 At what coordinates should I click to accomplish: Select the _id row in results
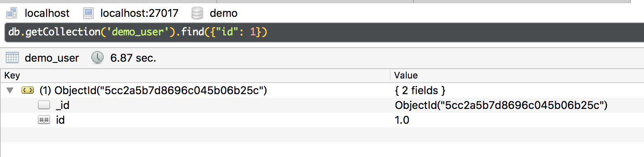coord(322,106)
